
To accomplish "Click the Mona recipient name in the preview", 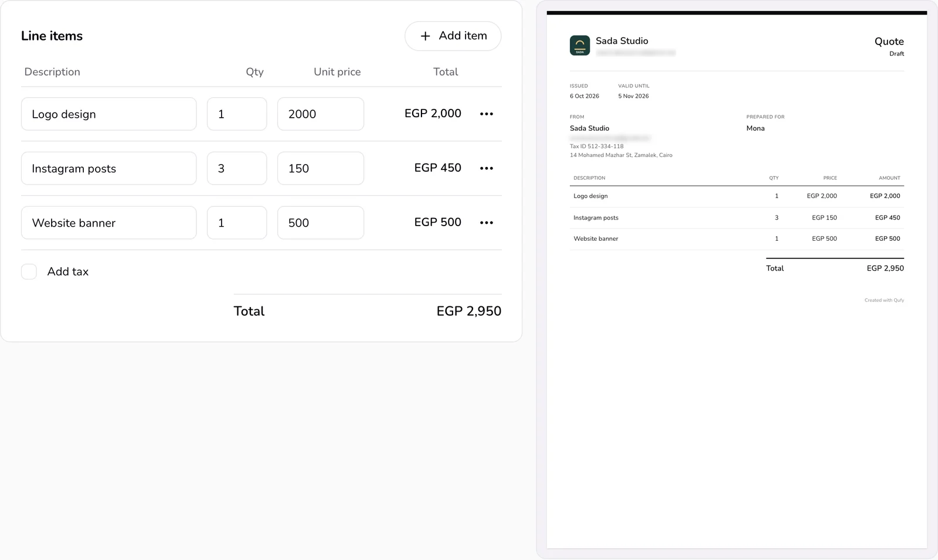I will tap(755, 128).
